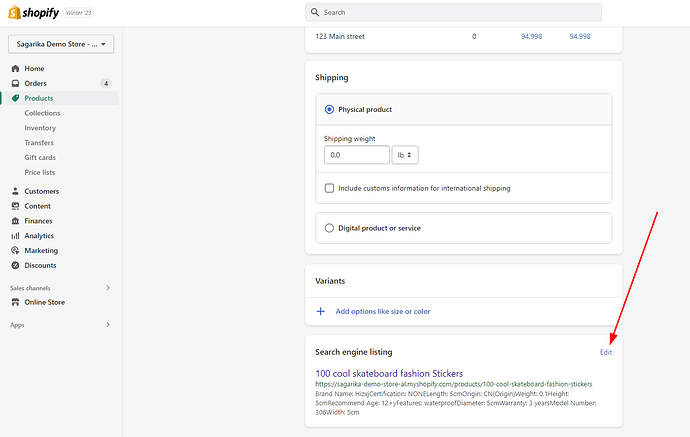Screen dimensions: 690x437
Task: Select Digital product or service option
Action: 330,228
